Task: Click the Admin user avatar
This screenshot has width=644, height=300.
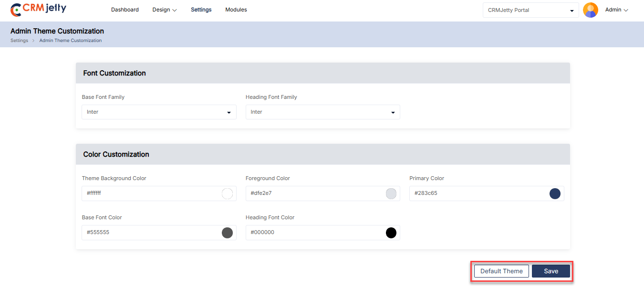Action: 591,10
